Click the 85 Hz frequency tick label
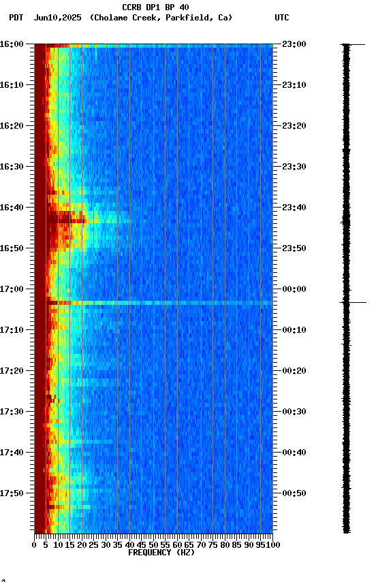The width and height of the screenshot is (376, 588). [237, 546]
